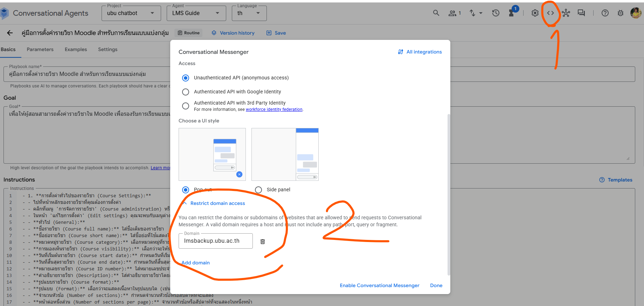Click the search magnifier icon
This screenshot has height=306, width=644.
(x=436, y=13)
